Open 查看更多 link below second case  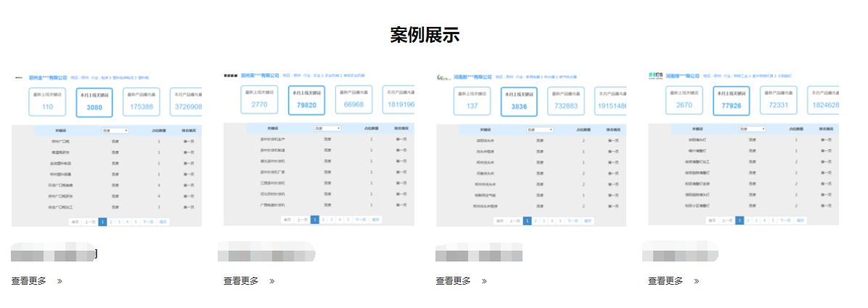[241, 281]
